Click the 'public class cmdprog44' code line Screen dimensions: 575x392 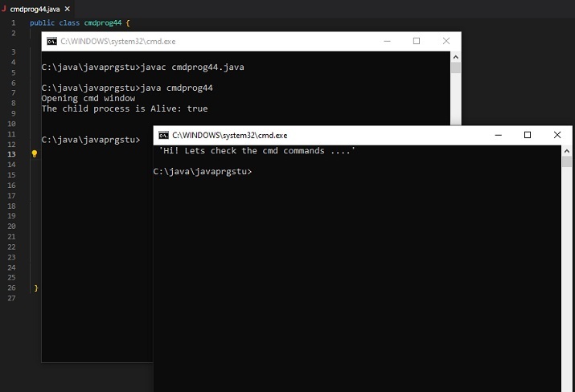(x=80, y=22)
